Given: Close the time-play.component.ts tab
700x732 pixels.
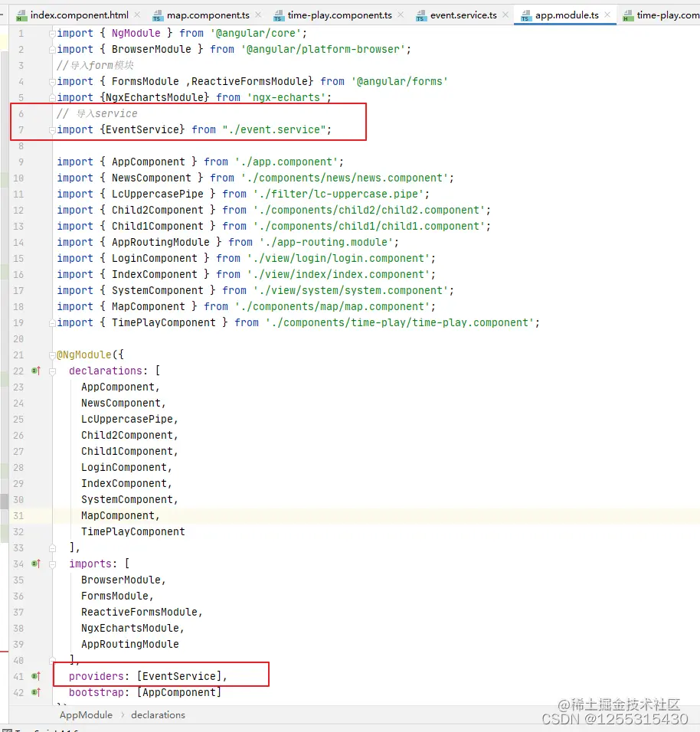Looking at the screenshot, I should pos(401,15).
